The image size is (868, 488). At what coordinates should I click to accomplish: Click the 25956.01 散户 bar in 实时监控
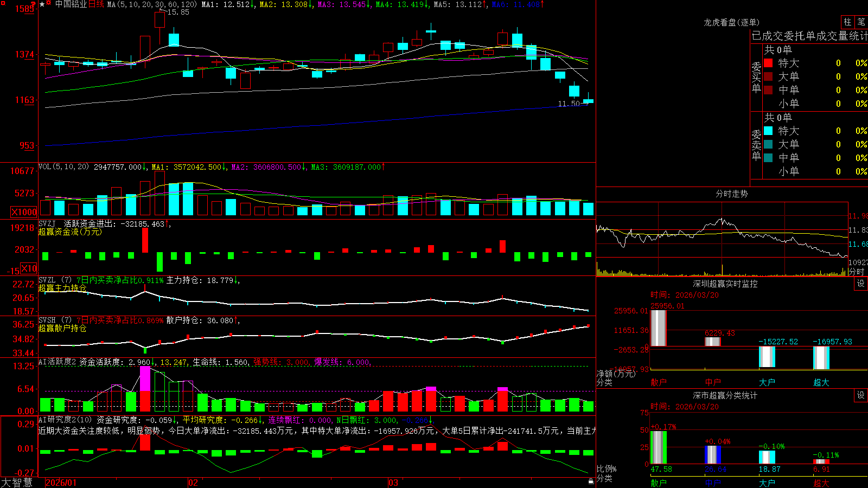[659, 328]
